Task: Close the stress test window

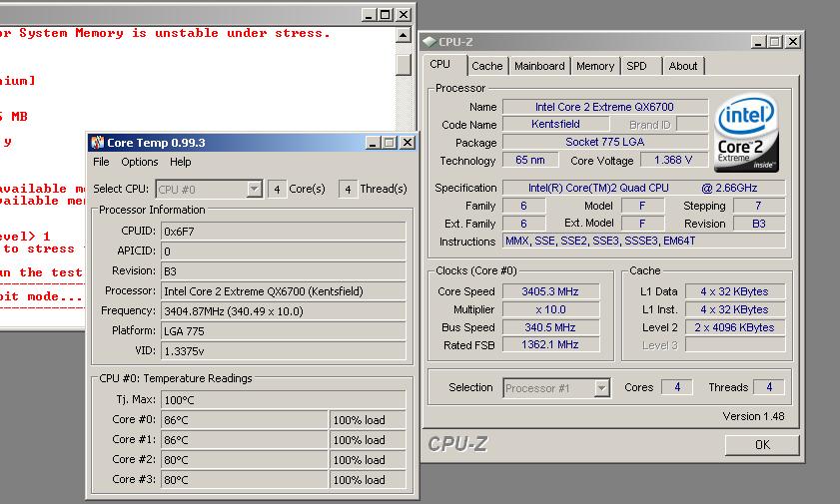Action: point(404,15)
